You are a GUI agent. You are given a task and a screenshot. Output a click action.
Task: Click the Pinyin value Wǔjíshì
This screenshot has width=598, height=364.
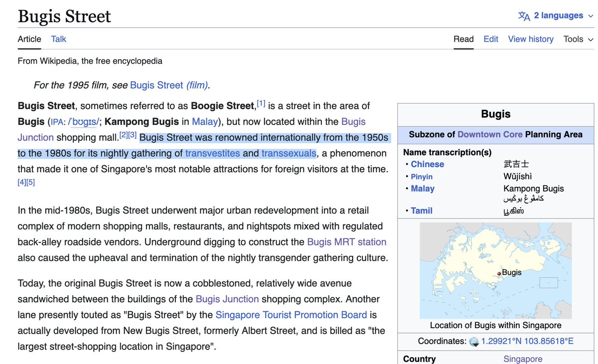pos(518,176)
